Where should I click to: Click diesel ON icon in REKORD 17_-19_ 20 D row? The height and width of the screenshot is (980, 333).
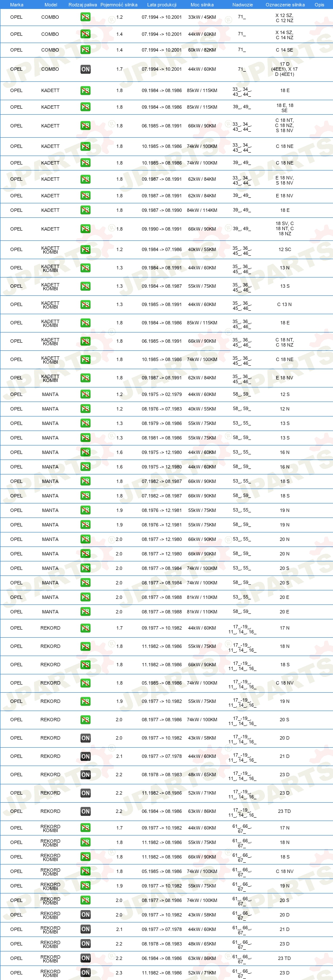point(86,738)
